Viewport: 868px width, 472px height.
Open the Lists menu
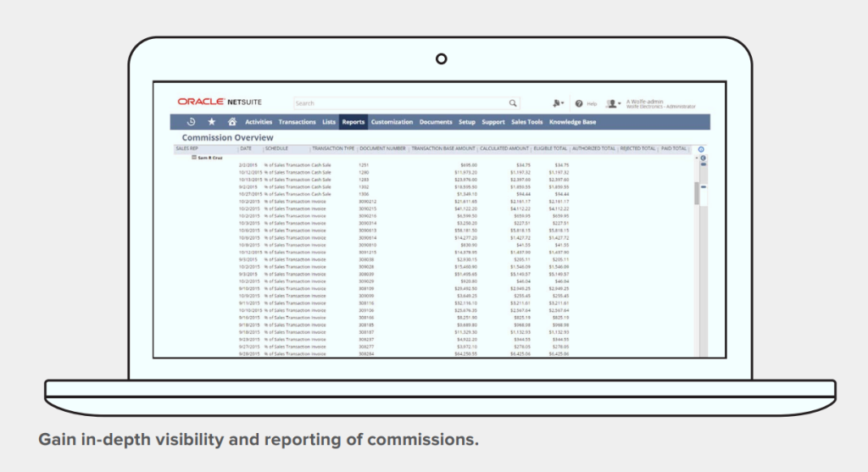point(329,122)
